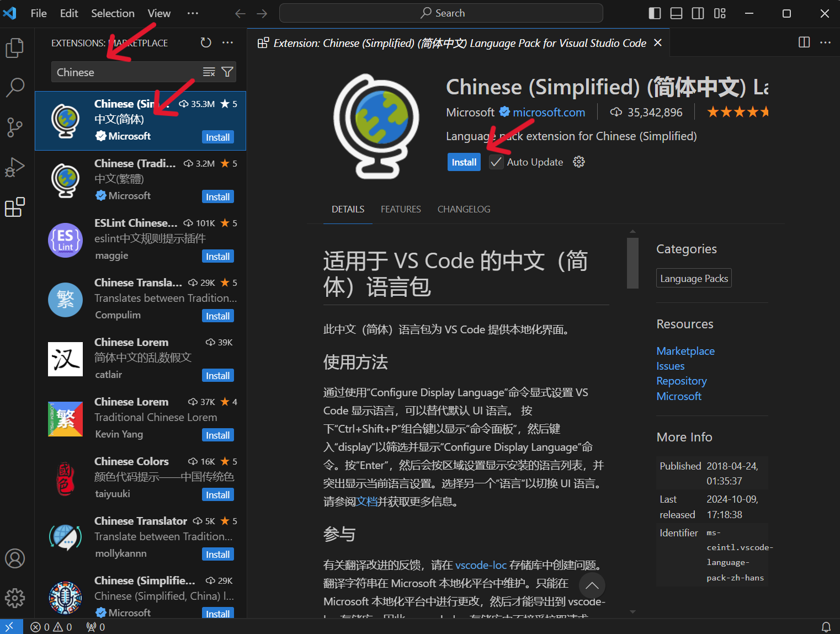Open the Search view in activity bar

click(x=15, y=87)
